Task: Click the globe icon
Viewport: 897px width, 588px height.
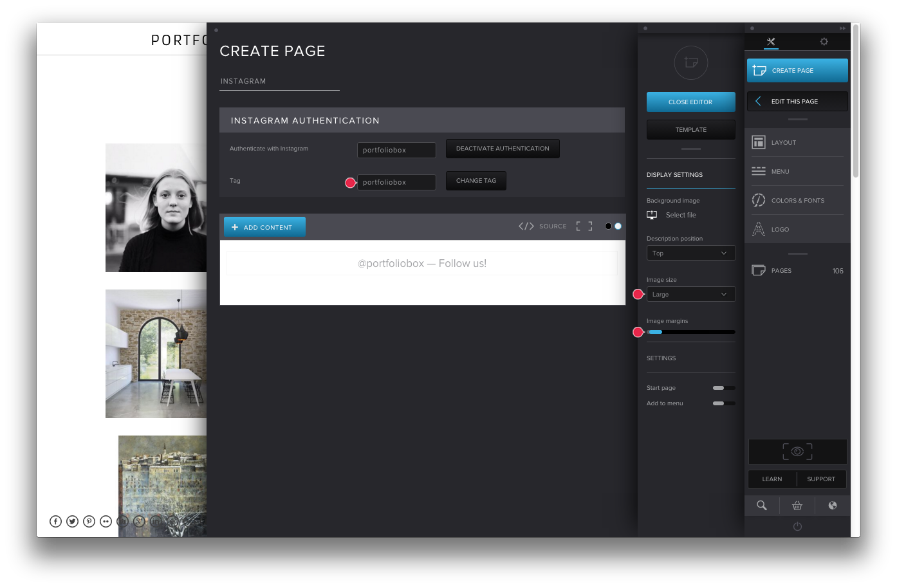Action: (833, 506)
